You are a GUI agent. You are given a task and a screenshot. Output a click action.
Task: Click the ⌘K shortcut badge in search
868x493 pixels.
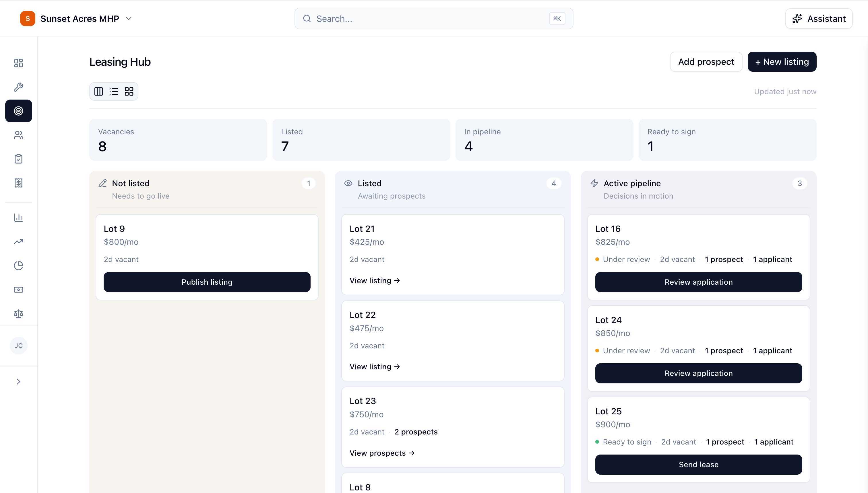tap(557, 19)
